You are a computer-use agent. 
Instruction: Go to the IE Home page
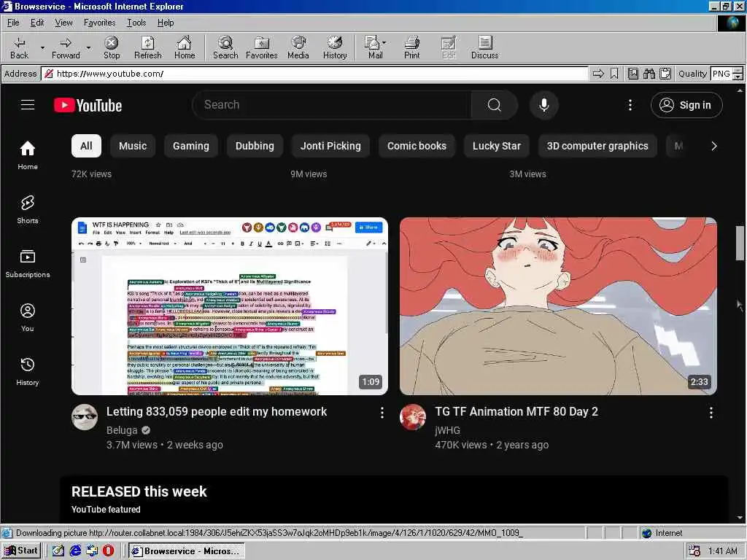tap(185, 47)
